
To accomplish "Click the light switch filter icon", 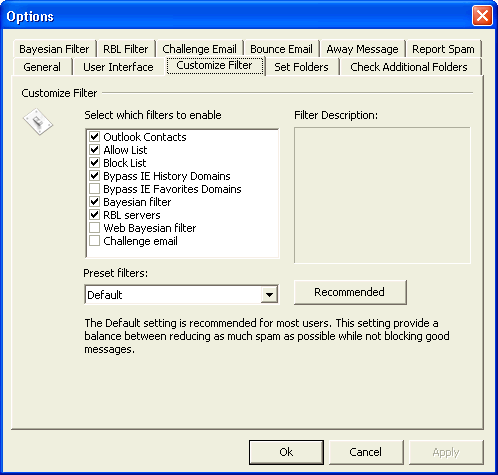I will 38,122.
